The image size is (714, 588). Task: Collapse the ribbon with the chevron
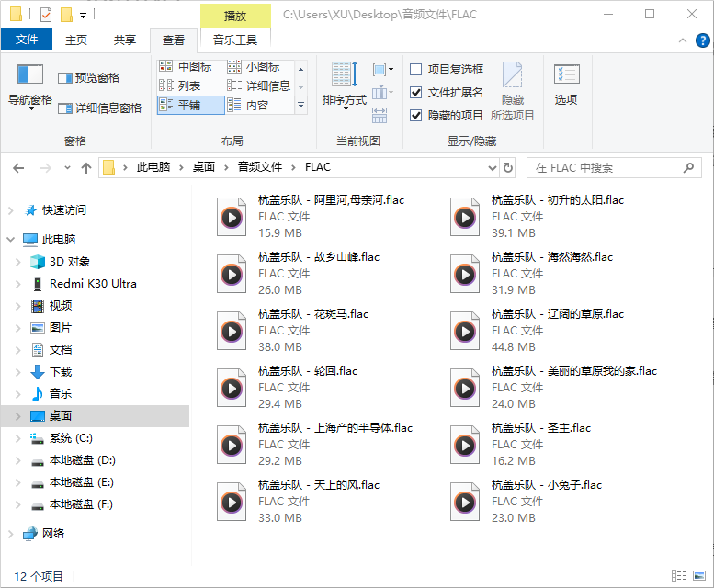[682, 40]
